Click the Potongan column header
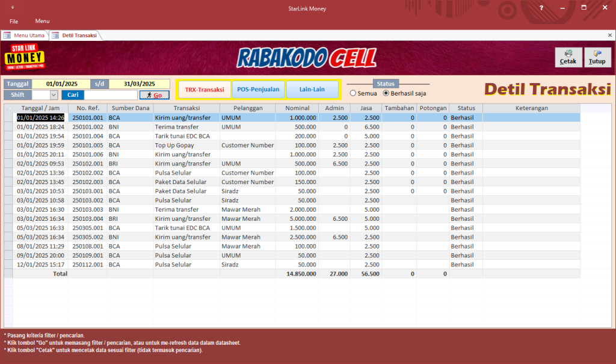 pos(433,108)
